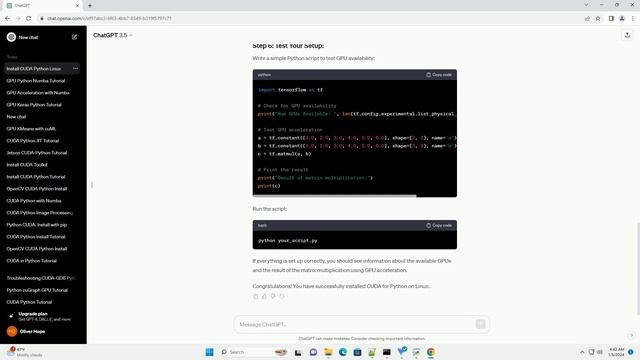Screen dimensions: 640x360
Task: Select the CUDA in Python Tutorial chat
Action: (x=32, y=261)
